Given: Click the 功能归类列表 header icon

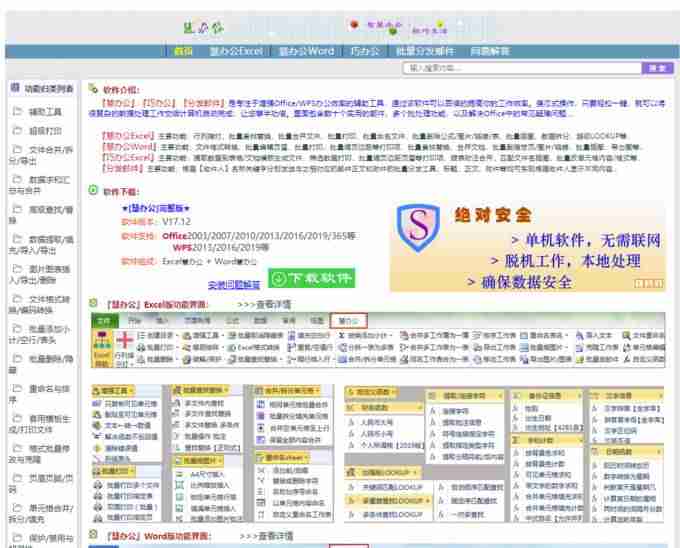Looking at the screenshot, I should click(15, 88).
